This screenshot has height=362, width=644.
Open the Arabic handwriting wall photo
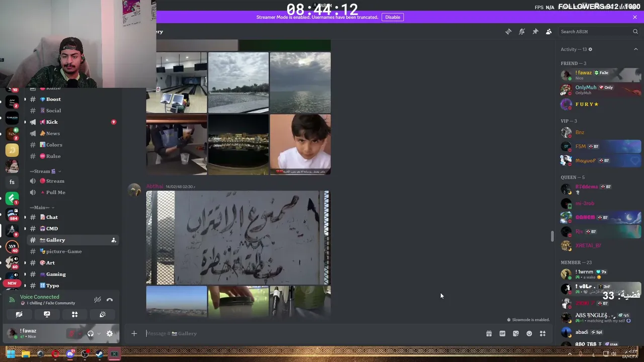237,238
